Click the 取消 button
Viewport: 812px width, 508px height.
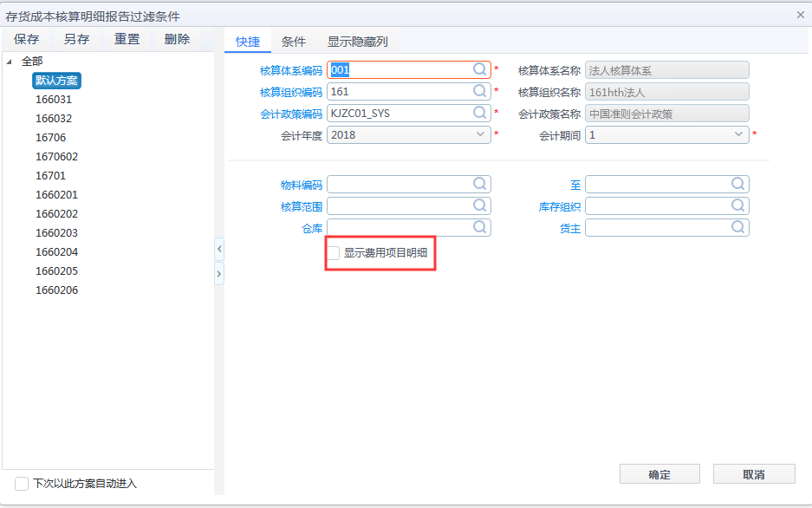(x=753, y=474)
